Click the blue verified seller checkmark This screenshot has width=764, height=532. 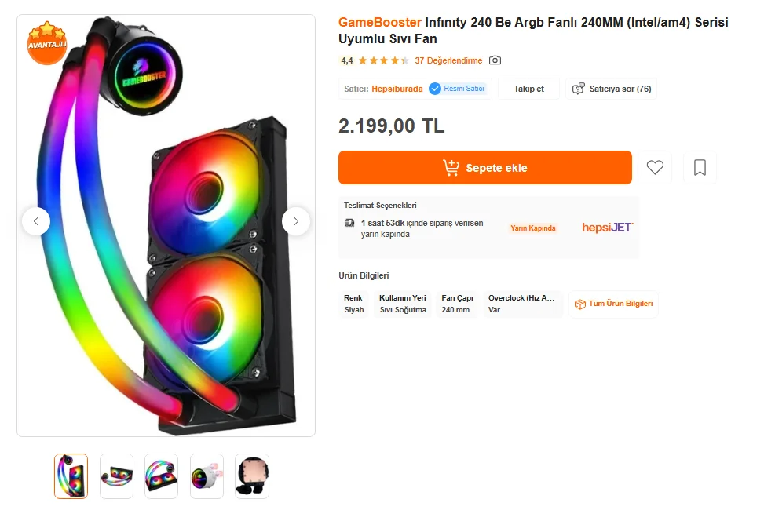click(435, 89)
